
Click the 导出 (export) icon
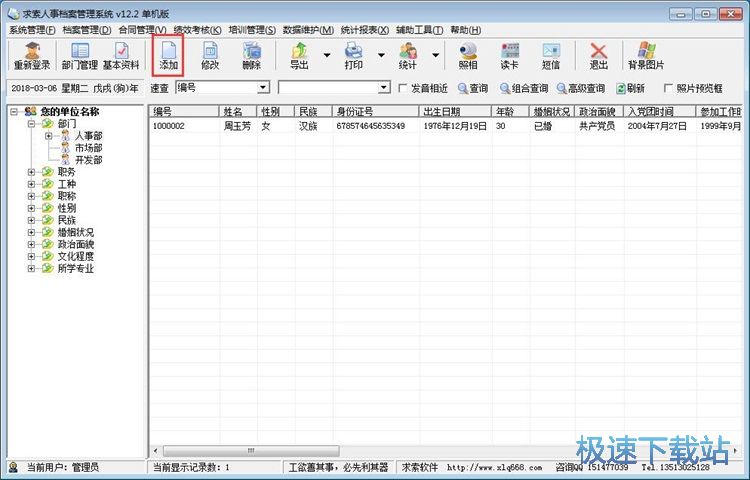click(299, 56)
